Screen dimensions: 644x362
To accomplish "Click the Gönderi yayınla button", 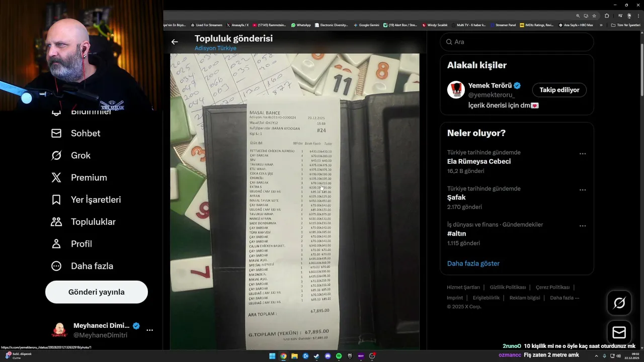I will tap(97, 292).
